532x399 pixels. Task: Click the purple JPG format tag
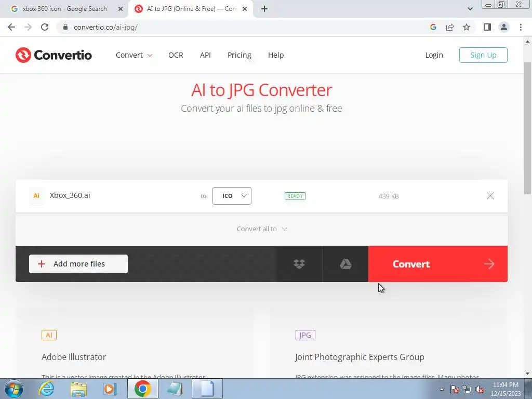click(305, 335)
